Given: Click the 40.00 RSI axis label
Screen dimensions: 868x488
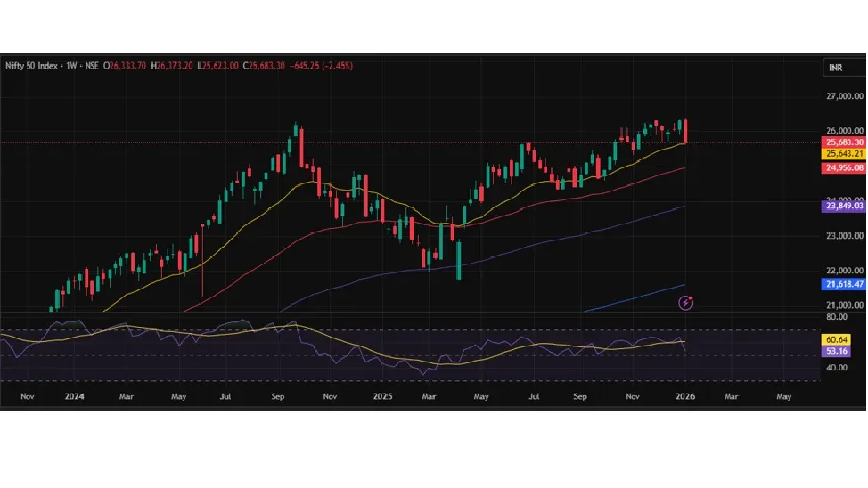Looking at the screenshot, I should [x=837, y=368].
